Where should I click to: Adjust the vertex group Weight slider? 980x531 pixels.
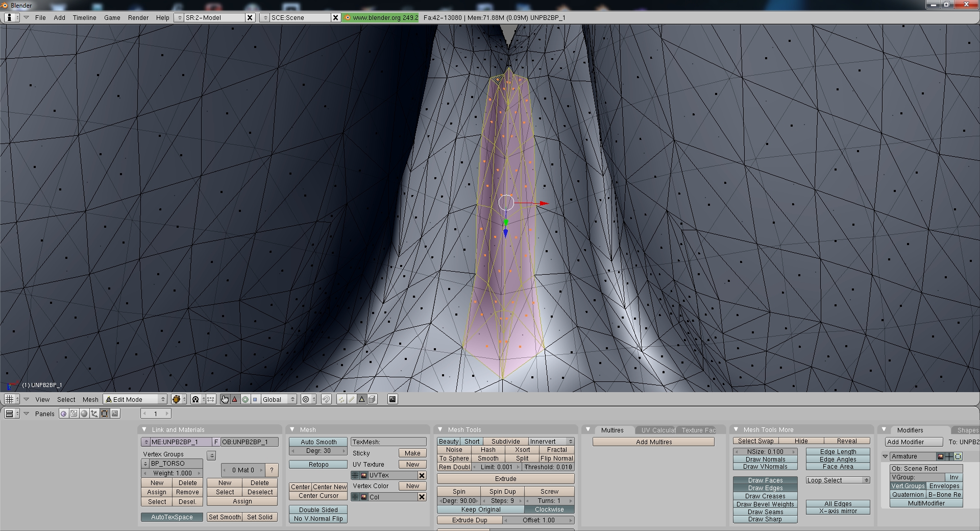pos(173,473)
